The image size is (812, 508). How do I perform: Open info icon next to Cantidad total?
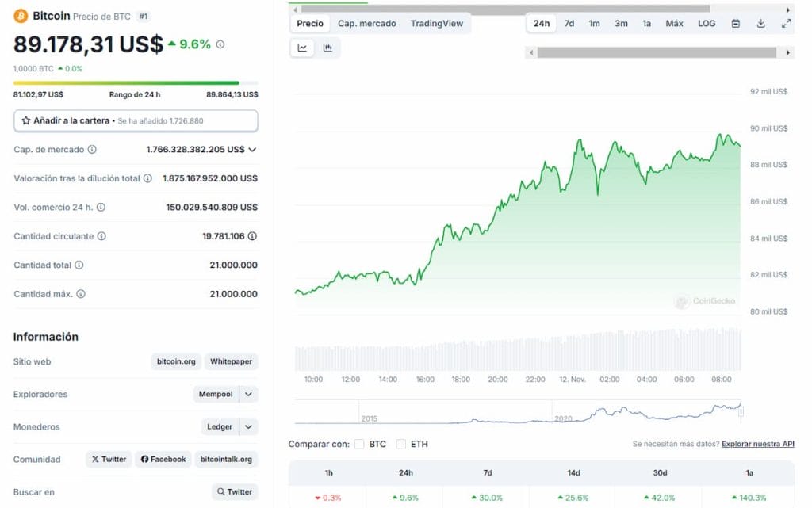(x=79, y=265)
